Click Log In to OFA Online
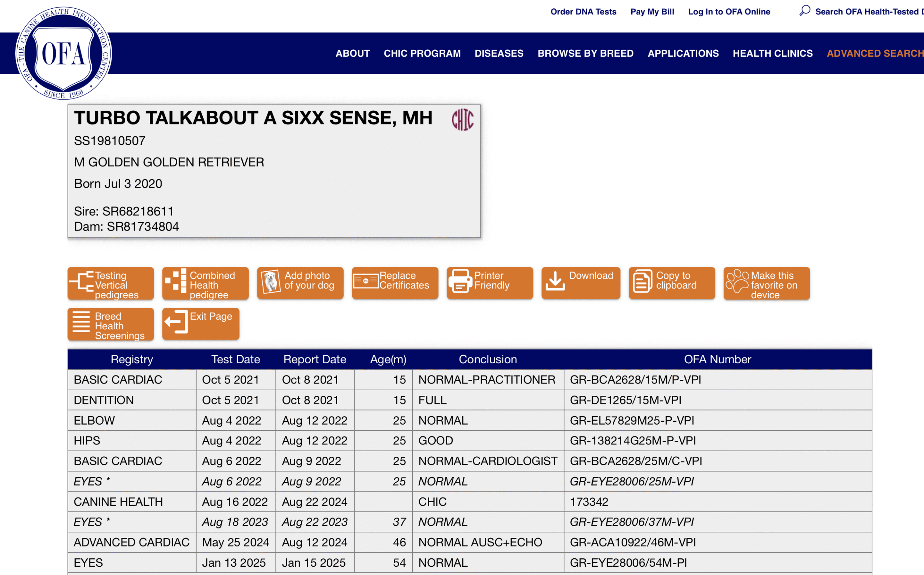The image size is (924, 575). [728, 12]
